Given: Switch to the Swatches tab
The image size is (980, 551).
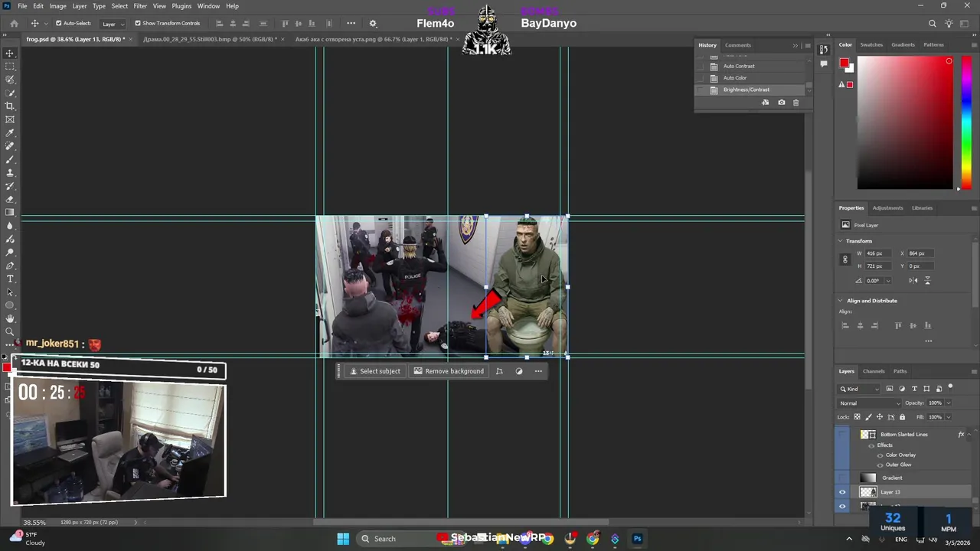Looking at the screenshot, I should point(871,44).
